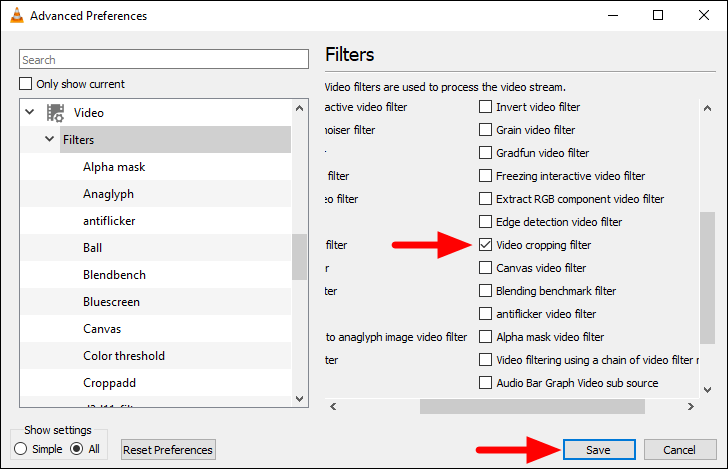Close the Advanced Preferences window
Image resolution: width=728 pixels, height=469 pixels.
[703, 15]
